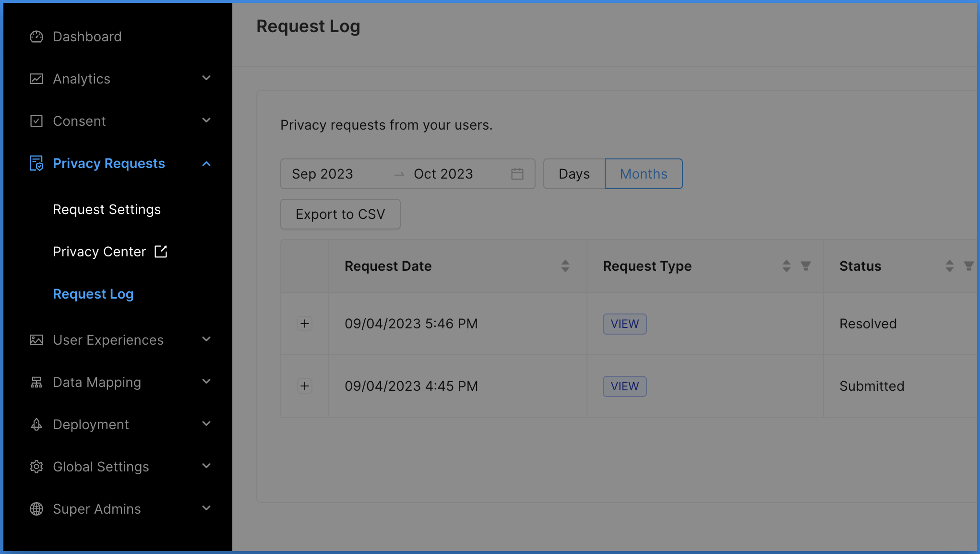980x554 pixels.
Task: Open Request Settings page
Action: (x=107, y=209)
